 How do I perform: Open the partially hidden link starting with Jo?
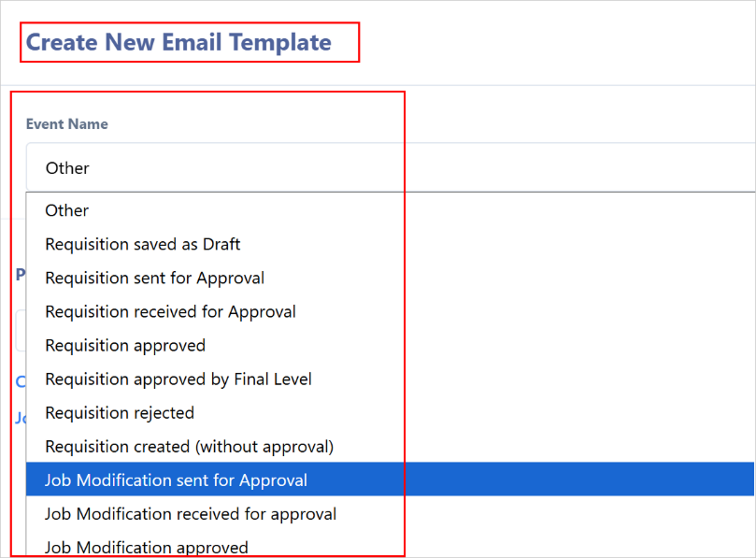(21, 417)
